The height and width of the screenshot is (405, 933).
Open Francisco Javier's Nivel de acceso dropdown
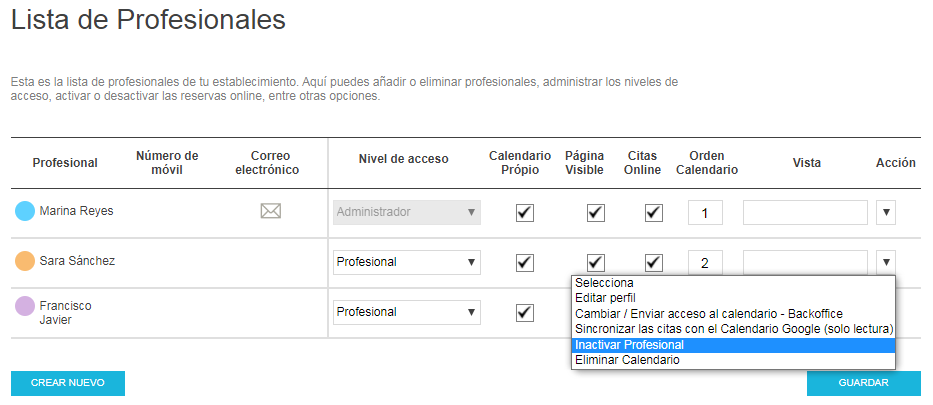click(x=407, y=312)
